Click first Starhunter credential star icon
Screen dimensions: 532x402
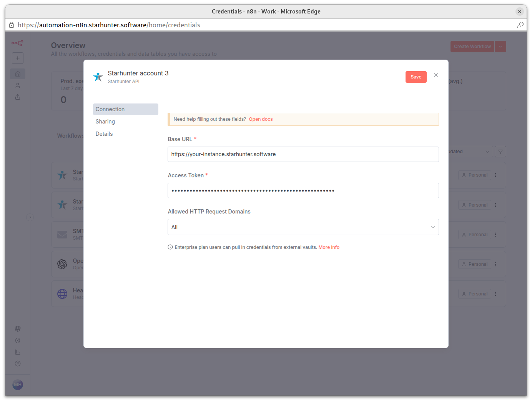pos(62,175)
